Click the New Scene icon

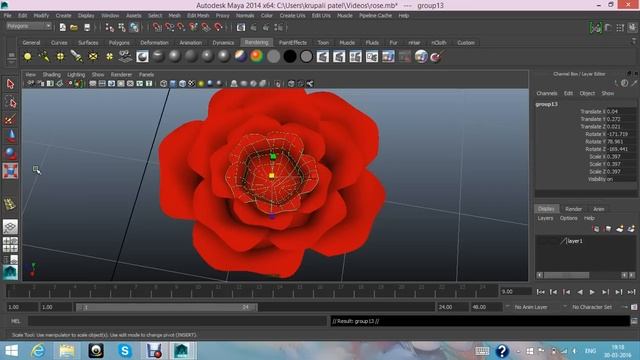point(62,27)
